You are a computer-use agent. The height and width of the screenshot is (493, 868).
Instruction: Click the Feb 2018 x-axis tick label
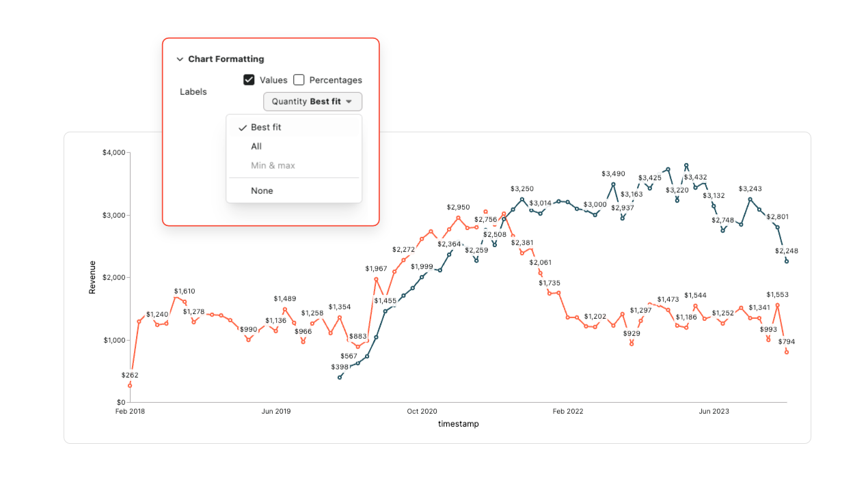click(130, 411)
